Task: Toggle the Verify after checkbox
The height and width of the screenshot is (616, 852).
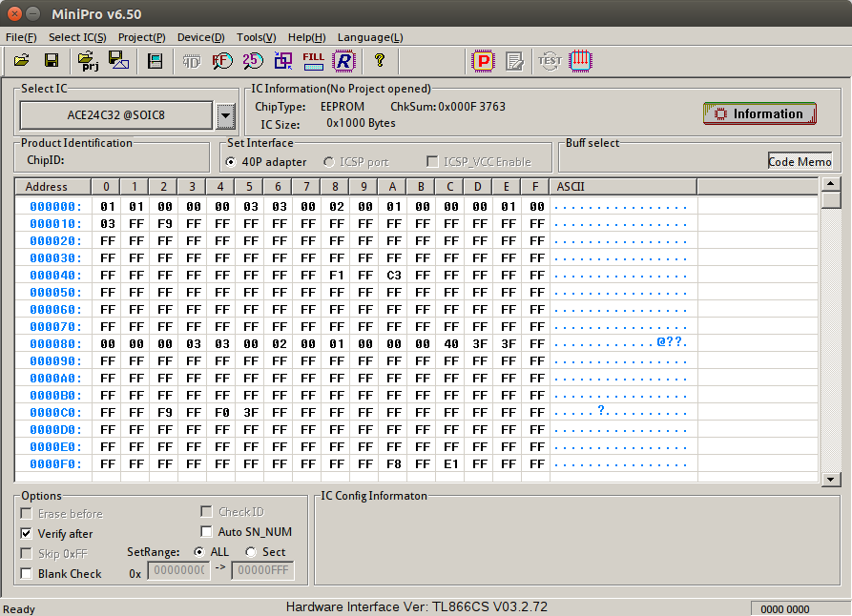Action: pyautogui.click(x=26, y=533)
